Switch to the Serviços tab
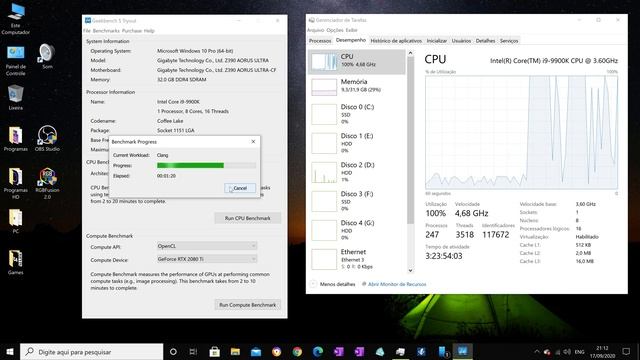The height and width of the screenshot is (360, 640). pyautogui.click(x=509, y=41)
